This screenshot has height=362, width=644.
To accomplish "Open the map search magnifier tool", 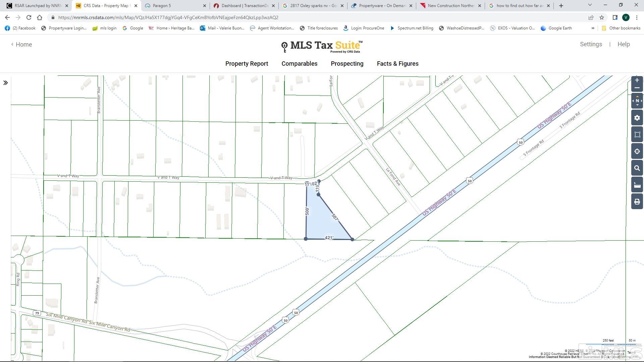I will [x=637, y=168].
